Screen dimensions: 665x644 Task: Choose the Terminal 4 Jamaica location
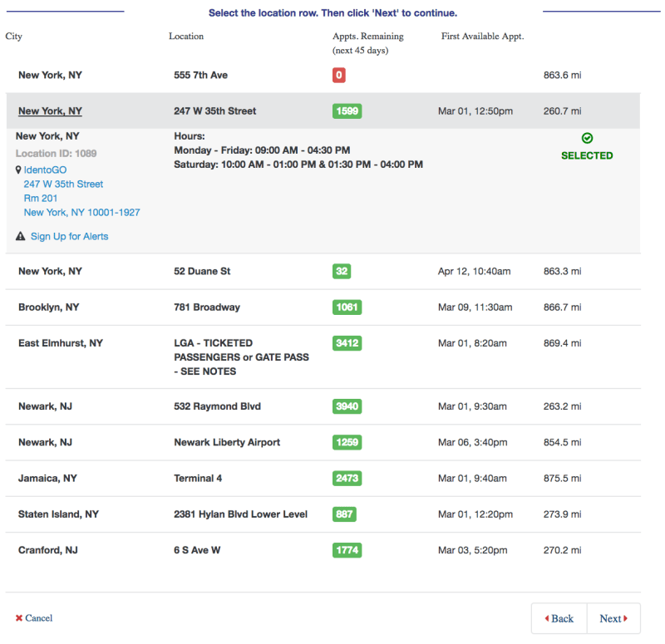point(323,479)
